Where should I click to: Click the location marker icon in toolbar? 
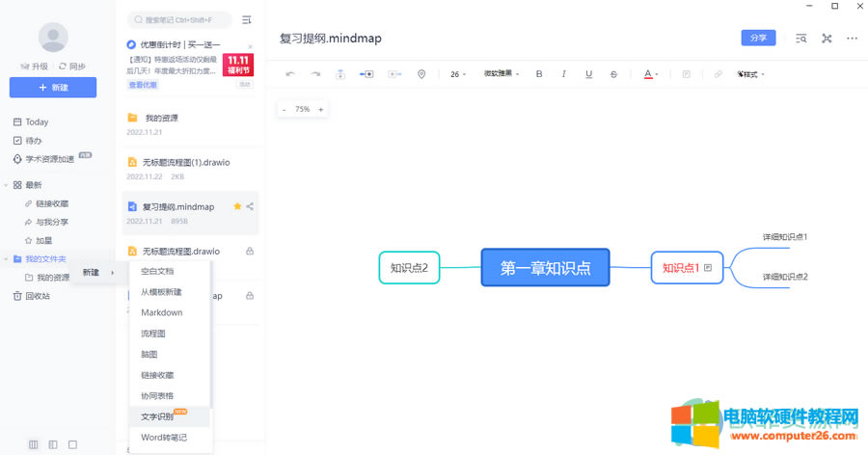421,74
